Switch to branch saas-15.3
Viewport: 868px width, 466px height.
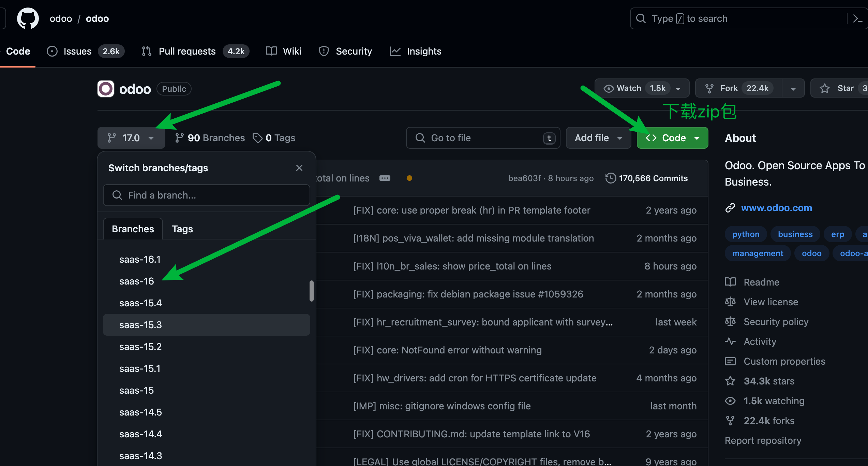click(207, 325)
